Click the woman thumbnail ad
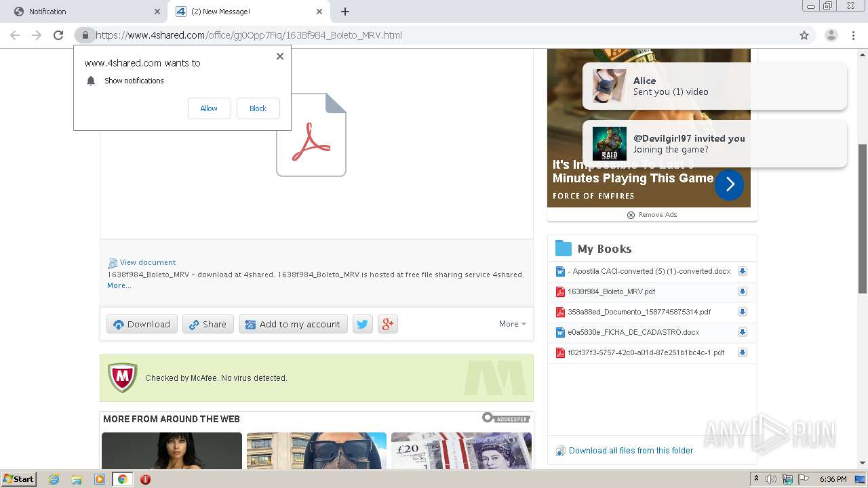 click(172, 451)
